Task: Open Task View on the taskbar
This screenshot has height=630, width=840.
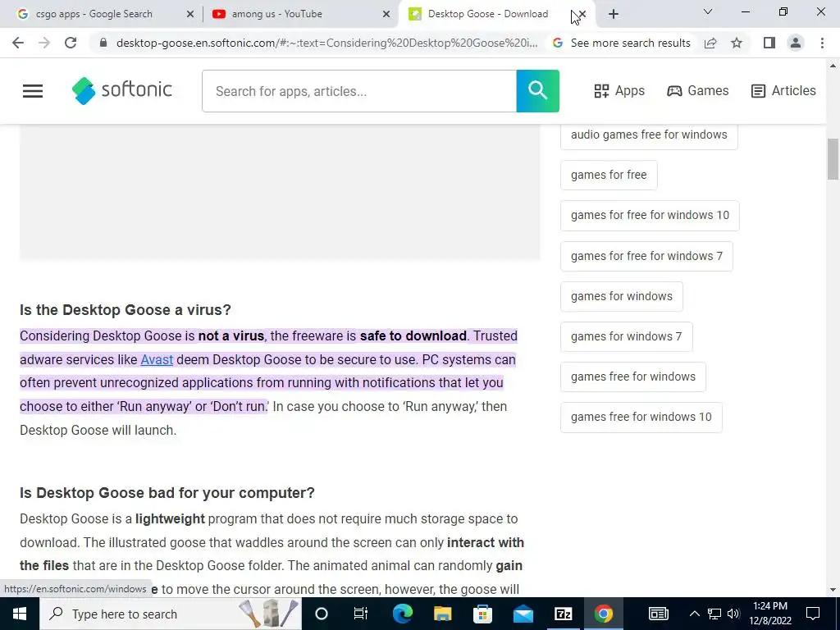Action: click(361, 614)
